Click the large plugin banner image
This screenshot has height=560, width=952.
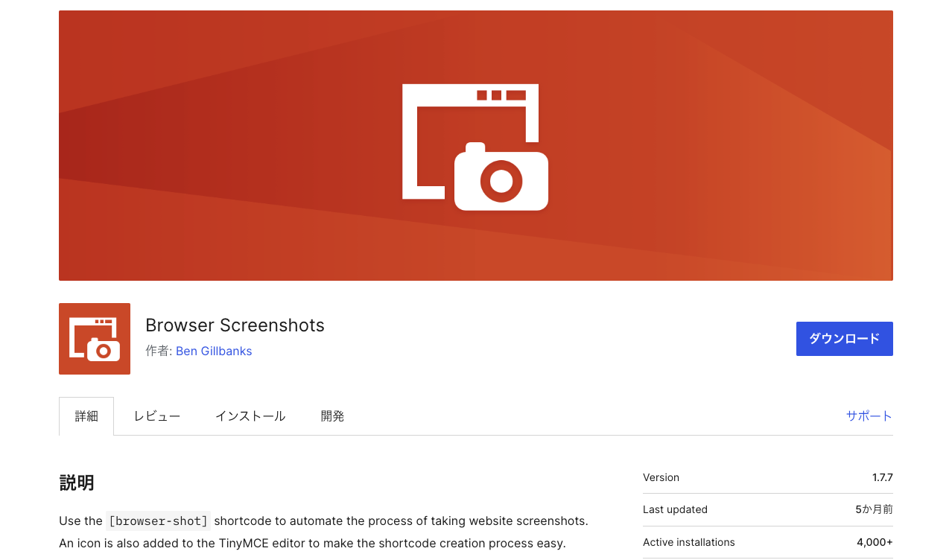[476, 145]
